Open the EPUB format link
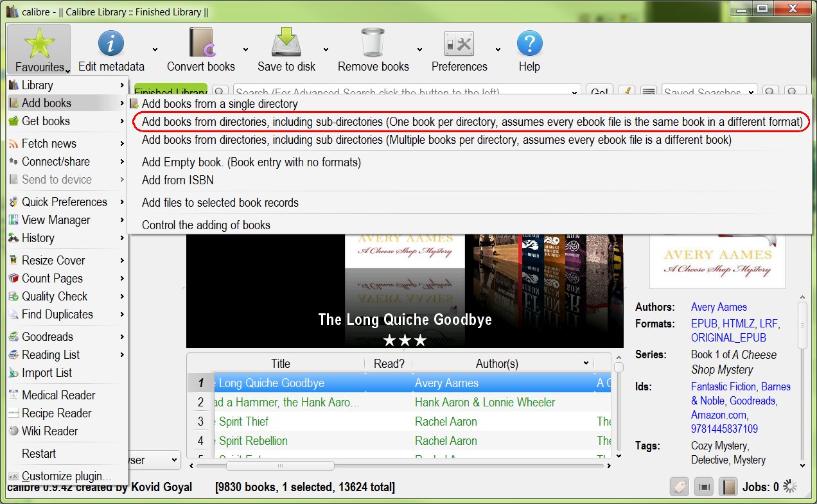Viewport: 817px width, 504px height. click(x=705, y=324)
